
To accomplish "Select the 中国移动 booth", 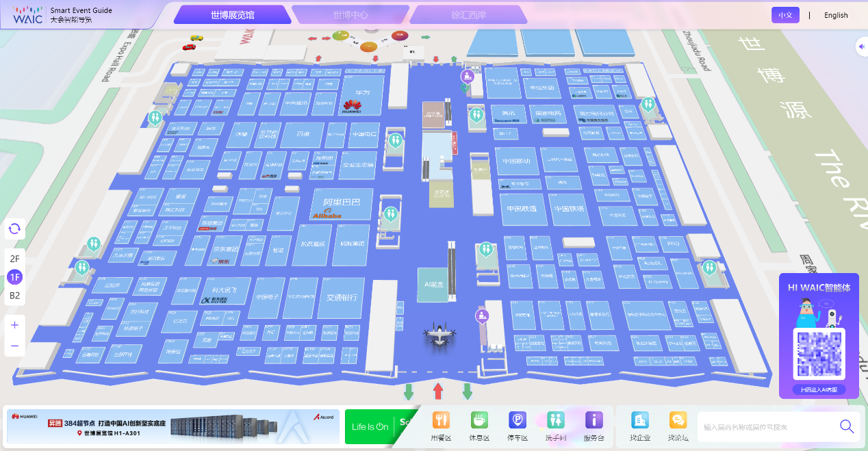I will pos(516,162).
